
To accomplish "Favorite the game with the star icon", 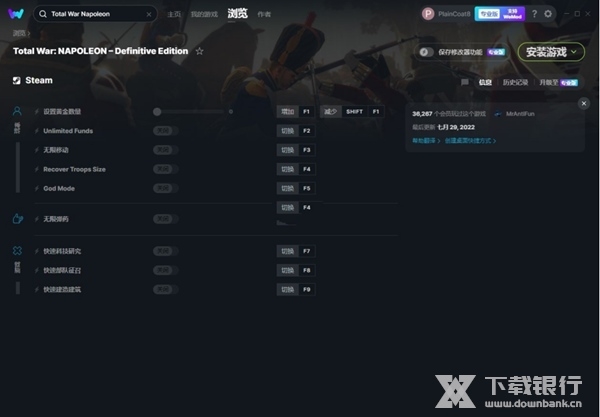I will pos(199,51).
